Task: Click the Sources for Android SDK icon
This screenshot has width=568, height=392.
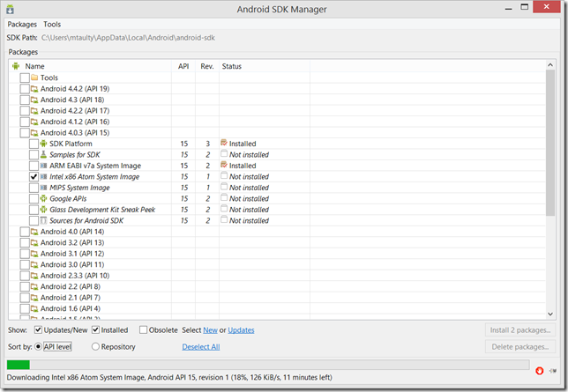Action: [43, 220]
